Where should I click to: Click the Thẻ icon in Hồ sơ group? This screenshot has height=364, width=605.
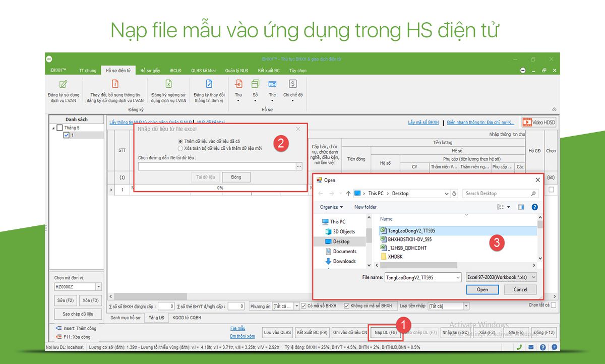272,91
